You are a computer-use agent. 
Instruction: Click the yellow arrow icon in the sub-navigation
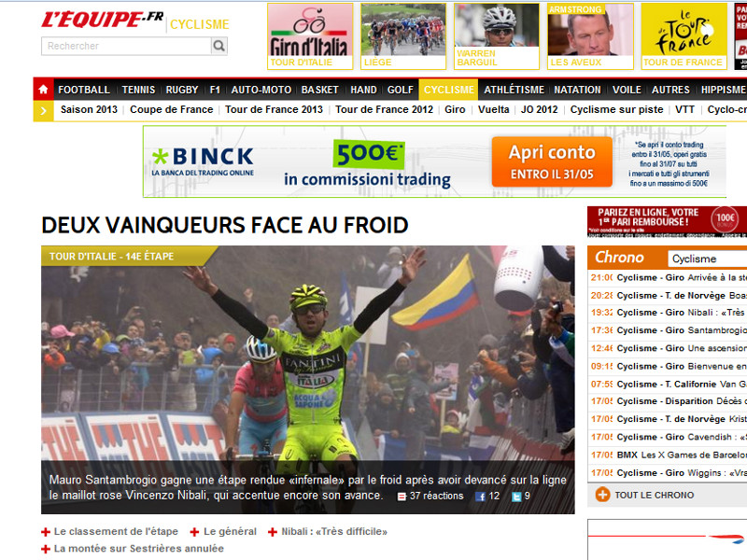click(x=43, y=111)
